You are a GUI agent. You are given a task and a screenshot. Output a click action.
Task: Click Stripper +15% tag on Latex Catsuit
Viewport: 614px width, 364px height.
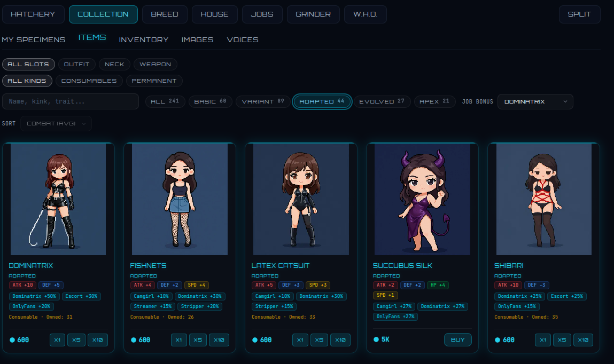274,306
